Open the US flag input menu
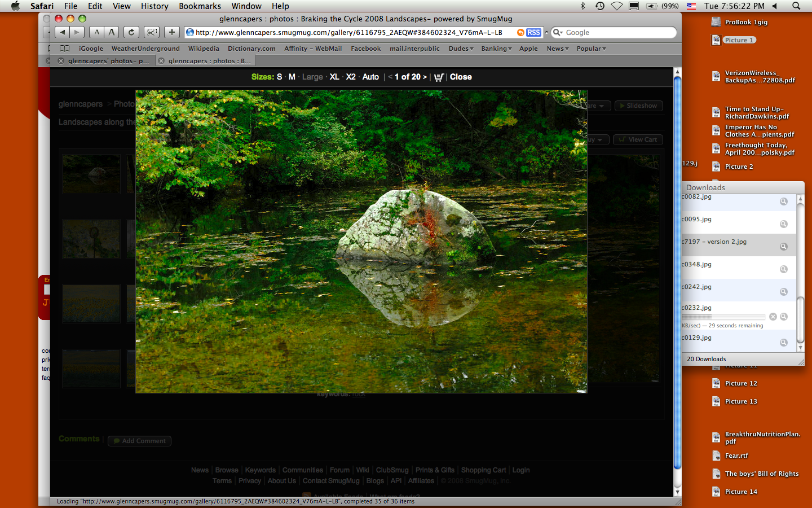The height and width of the screenshot is (508, 812). (x=691, y=6)
